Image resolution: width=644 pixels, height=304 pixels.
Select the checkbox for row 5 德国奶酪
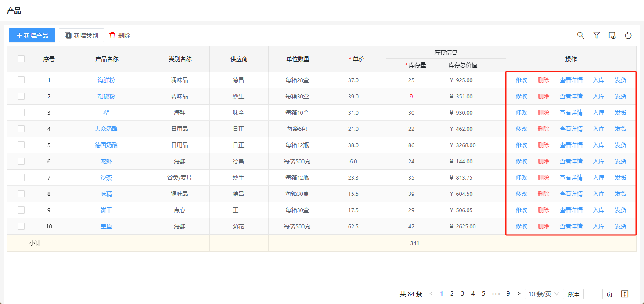point(21,145)
